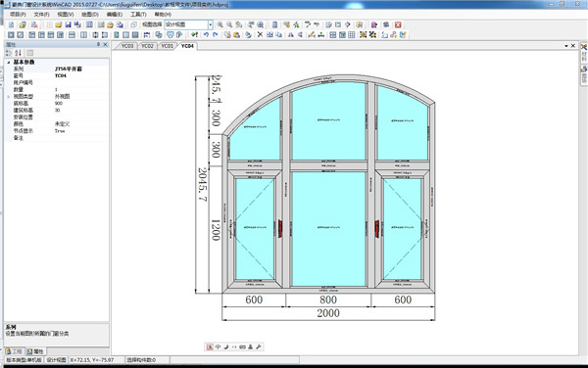Click the JT56平开窗 series value field

[x=81, y=69]
